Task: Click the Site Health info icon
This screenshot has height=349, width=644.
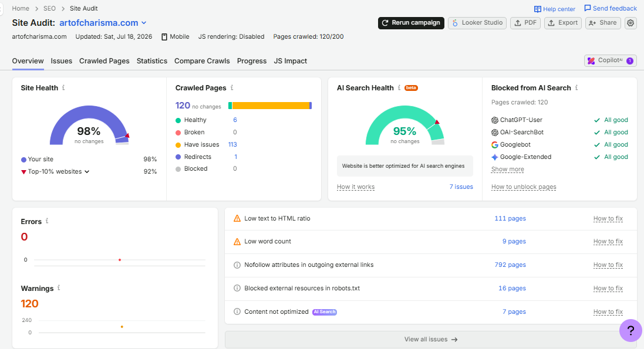Action: click(63, 87)
